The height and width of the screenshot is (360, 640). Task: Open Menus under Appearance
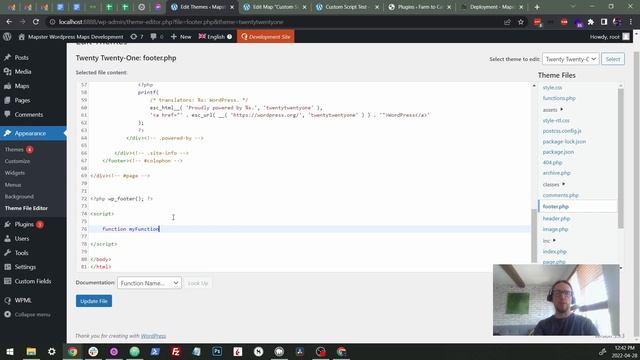click(x=13, y=185)
